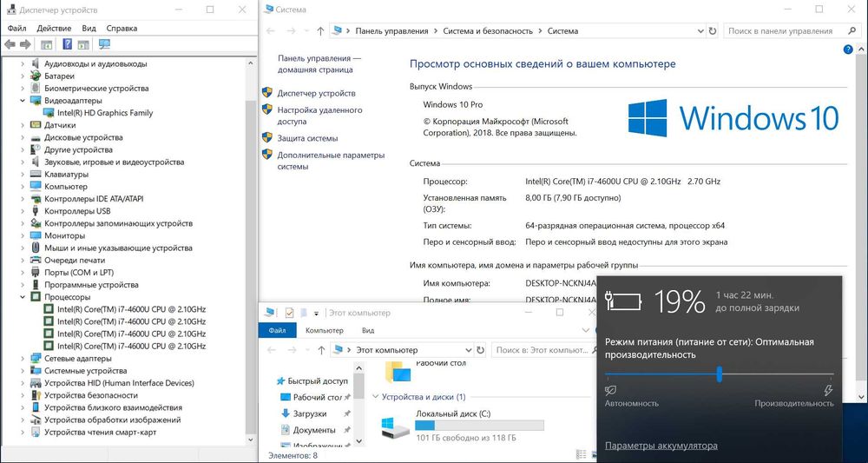Open the blue Файл tab in Explorer
The height and width of the screenshot is (463, 868).
click(x=278, y=331)
